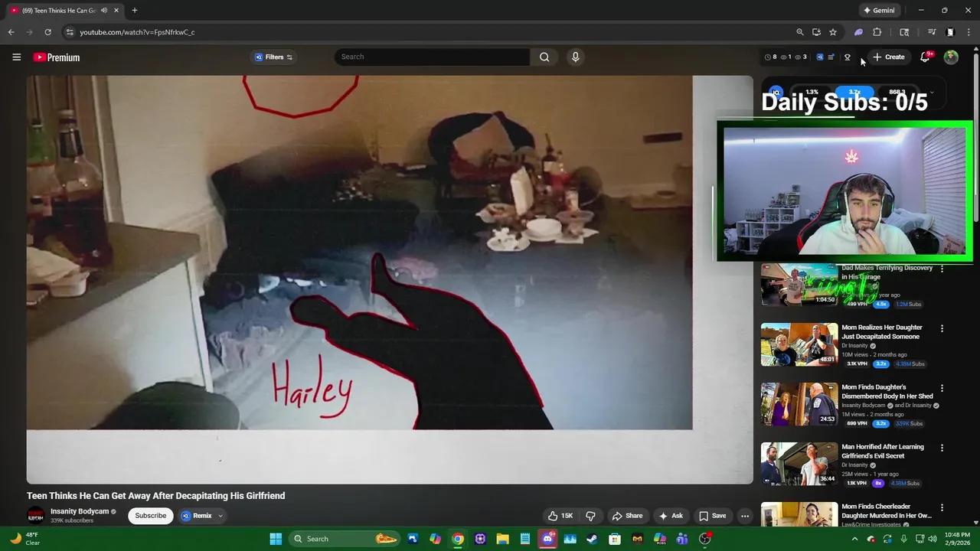The width and height of the screenshot is (980, 551).
Task: Open the Man Horrified After Learning thumbnail
Action: (799, 464)
